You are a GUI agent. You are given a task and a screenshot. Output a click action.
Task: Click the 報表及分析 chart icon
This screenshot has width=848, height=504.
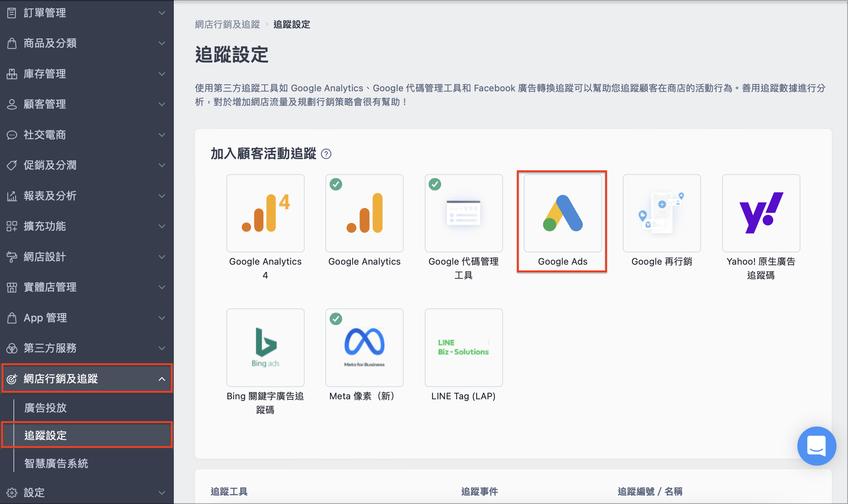tap(12, 196)
